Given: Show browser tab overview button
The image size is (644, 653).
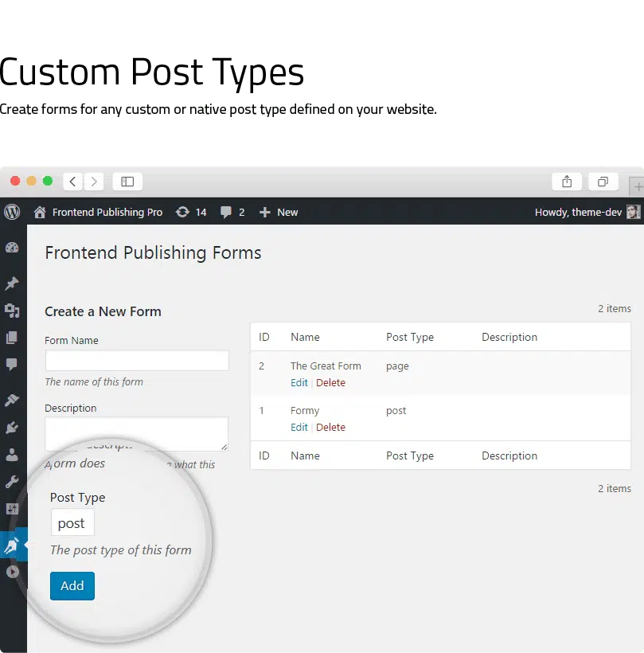Looking at the screenshot, I should tap(603, 182).
